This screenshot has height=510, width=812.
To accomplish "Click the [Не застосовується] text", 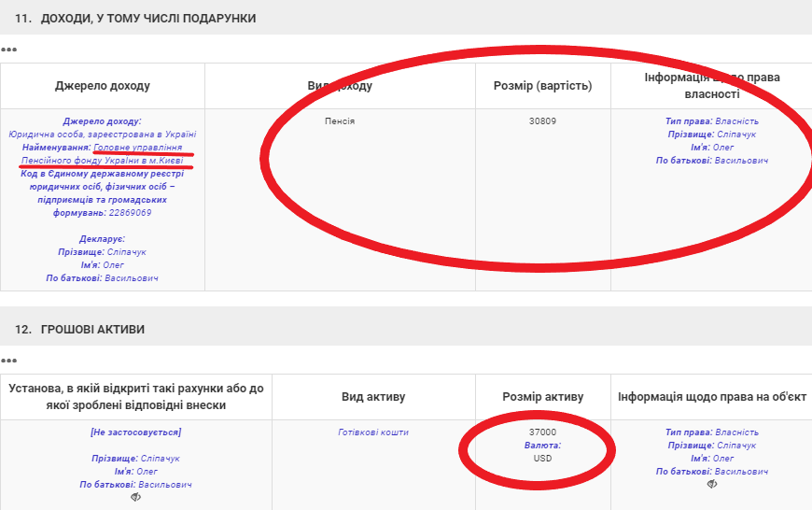I will pyautogui.click(x=135, y=432).
